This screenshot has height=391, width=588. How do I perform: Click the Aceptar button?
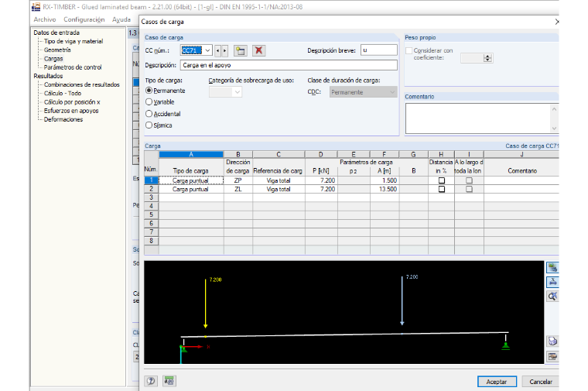point(497,382)
